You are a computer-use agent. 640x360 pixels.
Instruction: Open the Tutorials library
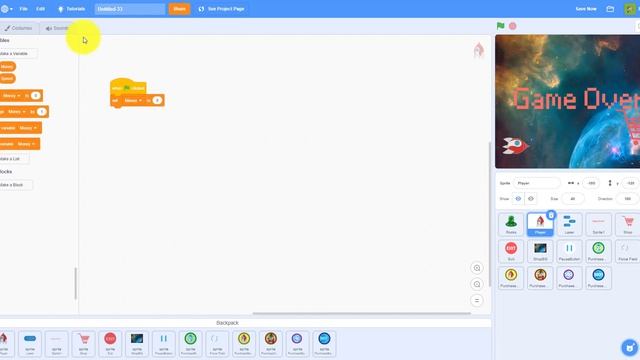pos(71,9)
